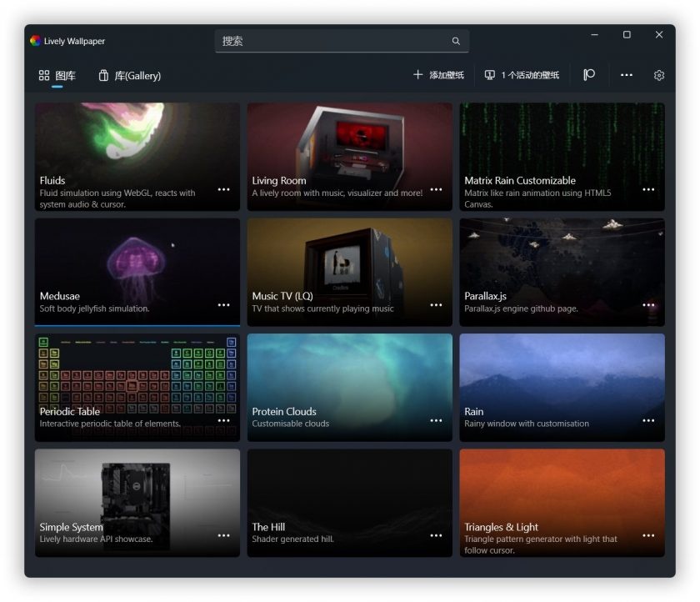Click the search magnifier icon
This screenshot has height=602, width=700.
click(x=456, y=41)
